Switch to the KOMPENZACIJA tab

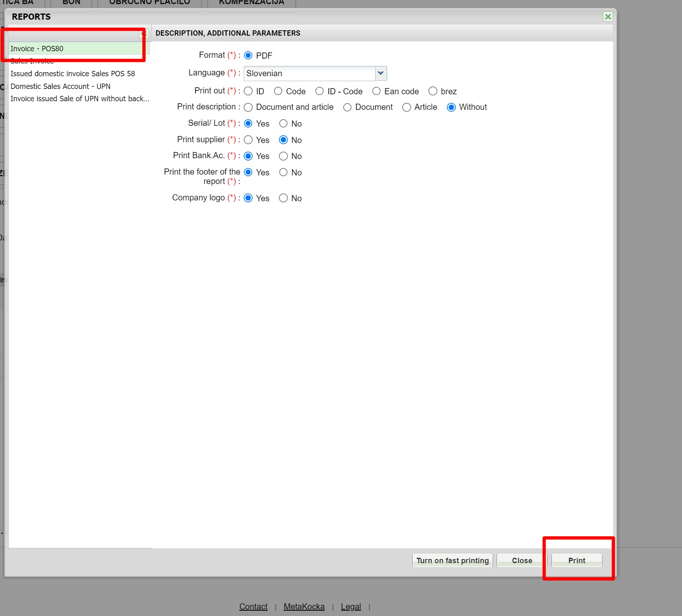(252, 3)
